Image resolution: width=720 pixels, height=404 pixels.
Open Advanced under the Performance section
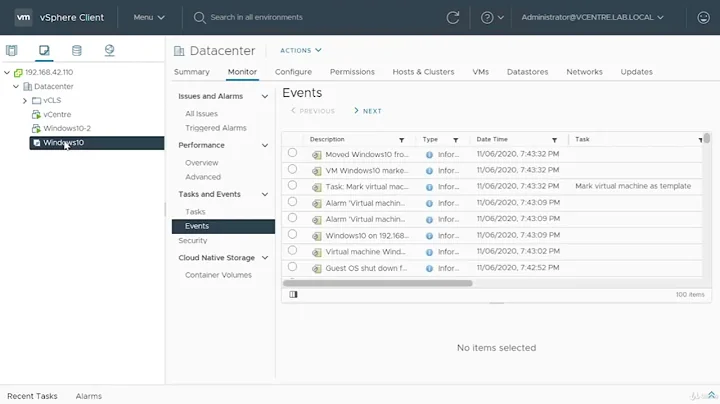tap(203, 177)
